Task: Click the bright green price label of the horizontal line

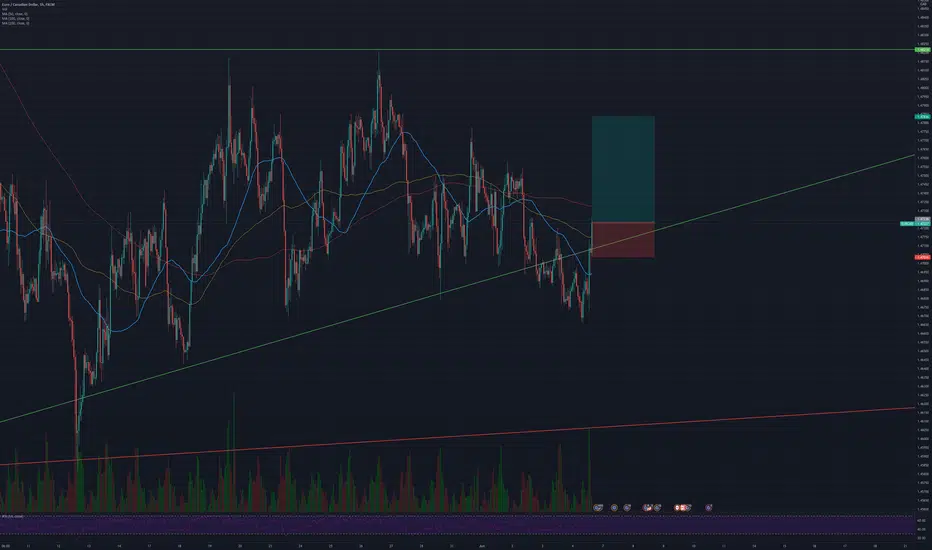Action: pyautogui.click(x=922, y=50)
